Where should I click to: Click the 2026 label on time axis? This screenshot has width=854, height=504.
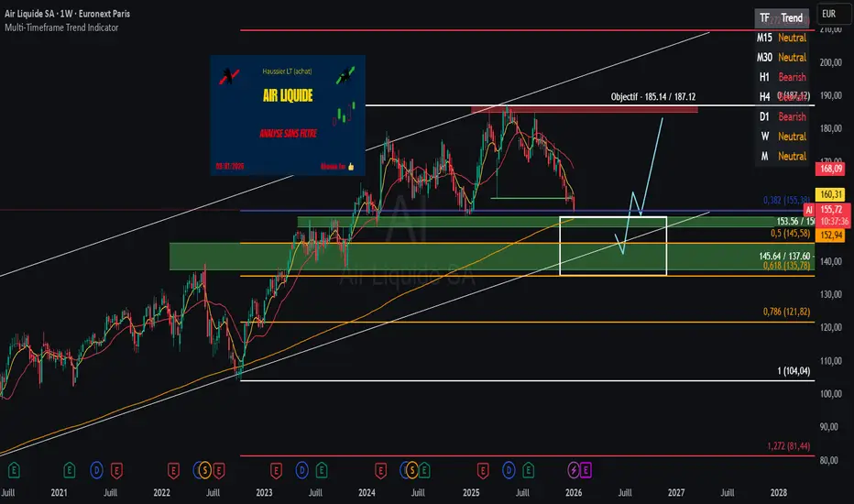pyautogui.click(x=574, y=493)
